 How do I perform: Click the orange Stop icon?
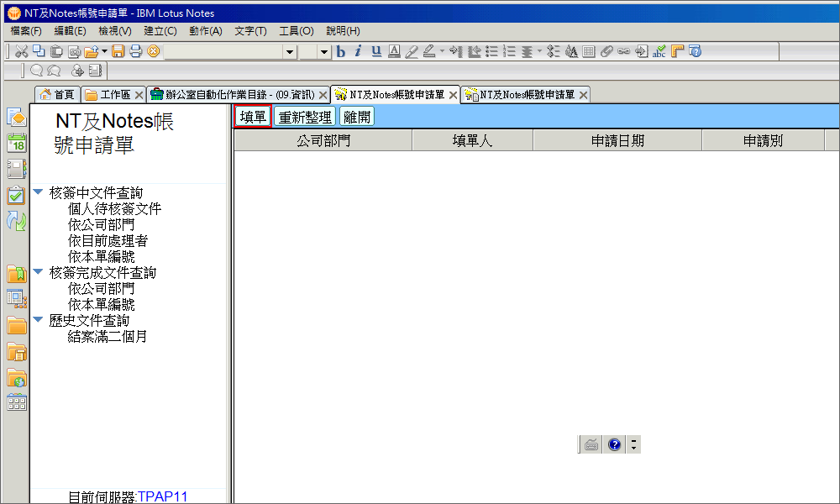[x=154, y=51]
